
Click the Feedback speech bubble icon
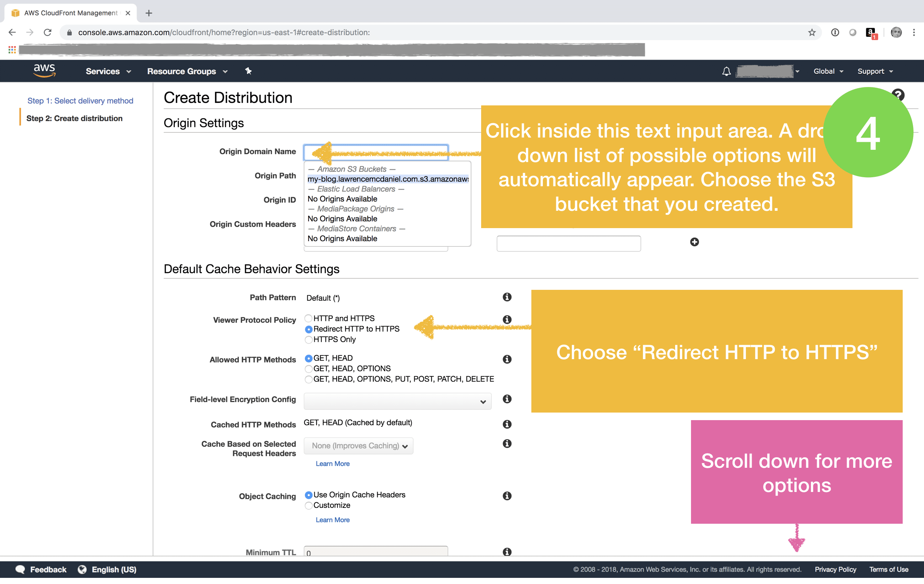click(20, 570)
